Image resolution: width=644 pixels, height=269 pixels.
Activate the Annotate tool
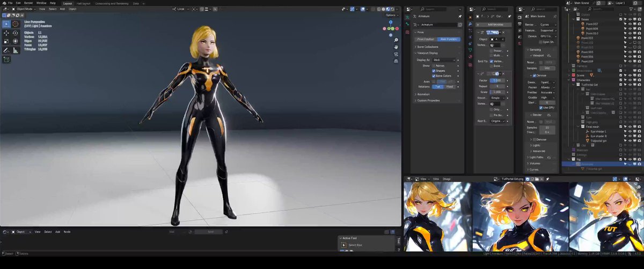click(x=6, y=50)
